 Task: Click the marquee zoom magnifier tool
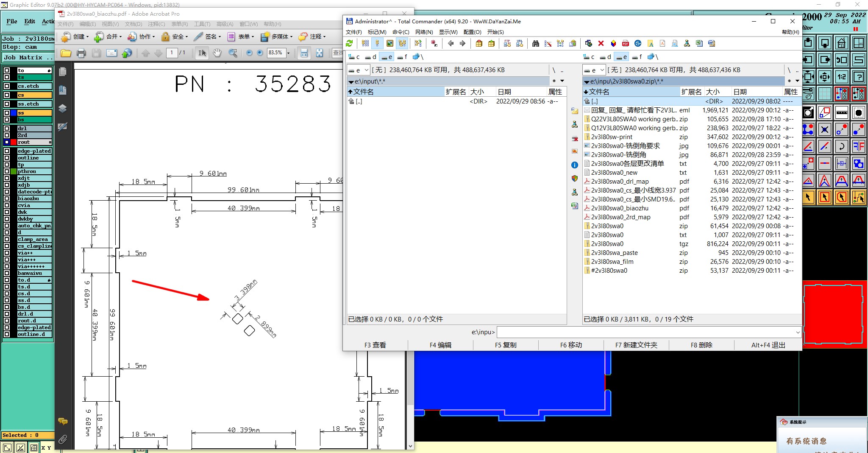(233, 53)
